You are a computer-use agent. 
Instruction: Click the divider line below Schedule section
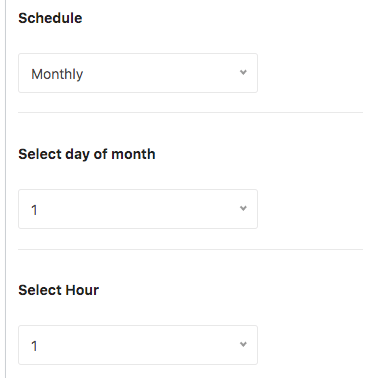pyautogui.click(x=190, y=113)
